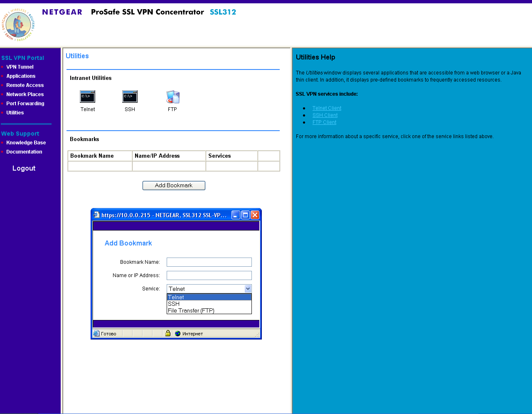Screen dimensions: 532x414
Task: Click Logout in sidebar
Action: [24, 168]
